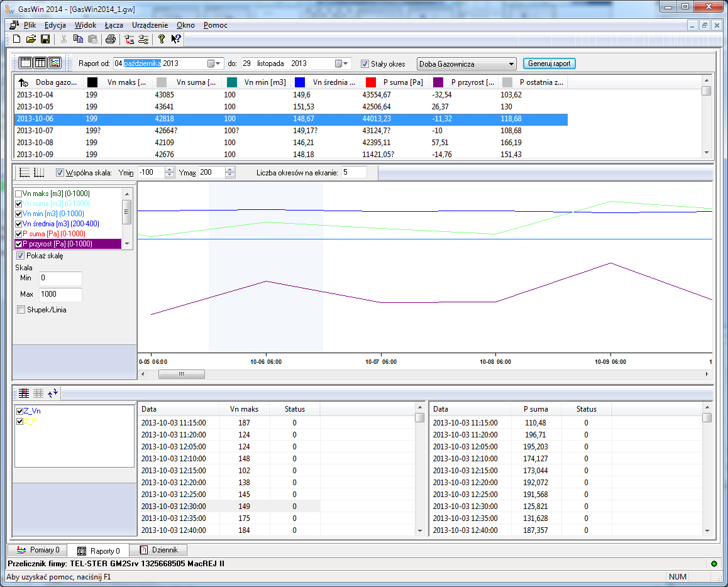Click the sort icon beside Doba gazo header
The image size is (728, 587).
pos(23,82)
